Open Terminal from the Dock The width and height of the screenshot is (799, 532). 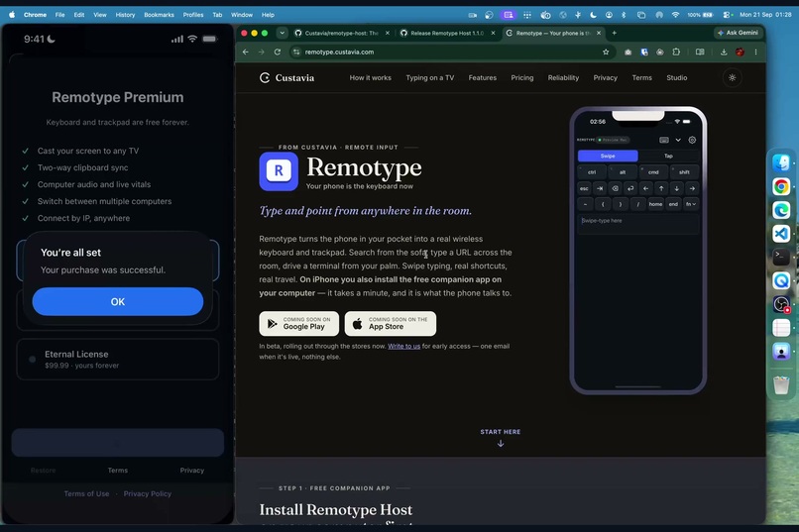pyautogui.click(x=781, y=257)
